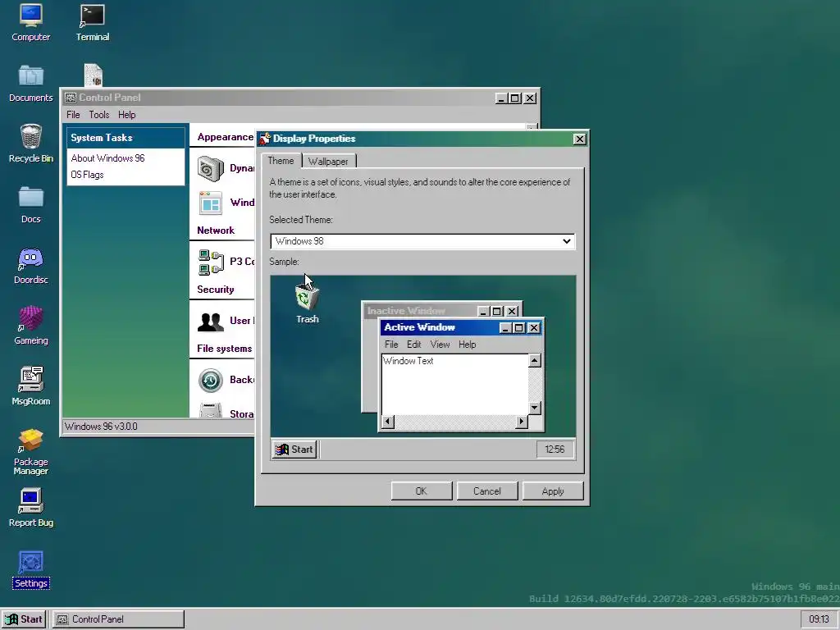The image size is (840, 630).
Task: Click View menu in sample Active Window
Action: 440,345
